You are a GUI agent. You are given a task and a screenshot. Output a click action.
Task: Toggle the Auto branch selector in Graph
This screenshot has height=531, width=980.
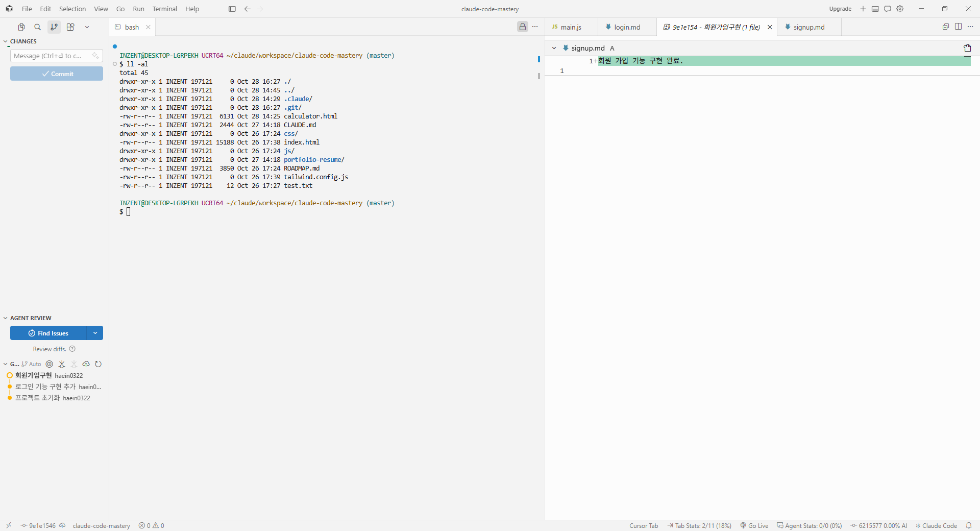coord(32,364)
